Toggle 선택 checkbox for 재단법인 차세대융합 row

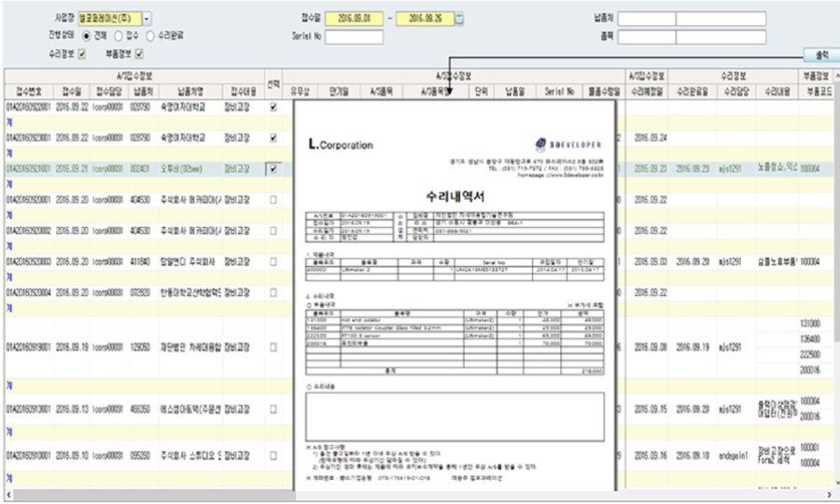[x=273, y=347]
